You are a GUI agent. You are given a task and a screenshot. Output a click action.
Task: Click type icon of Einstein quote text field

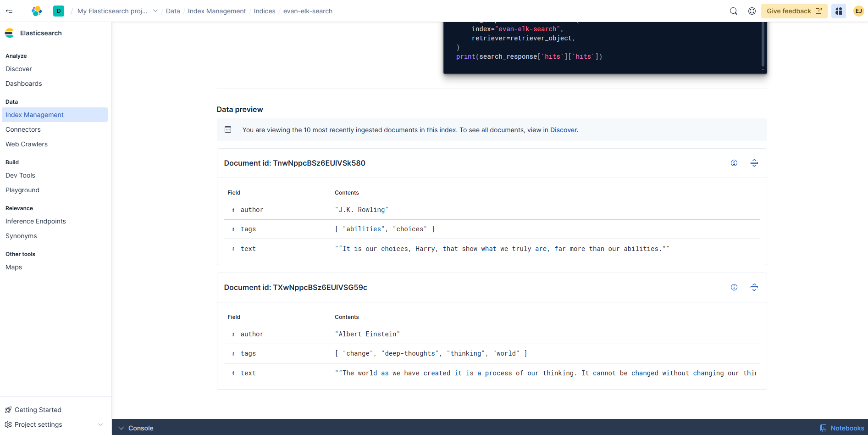click(x=233, y=374)
